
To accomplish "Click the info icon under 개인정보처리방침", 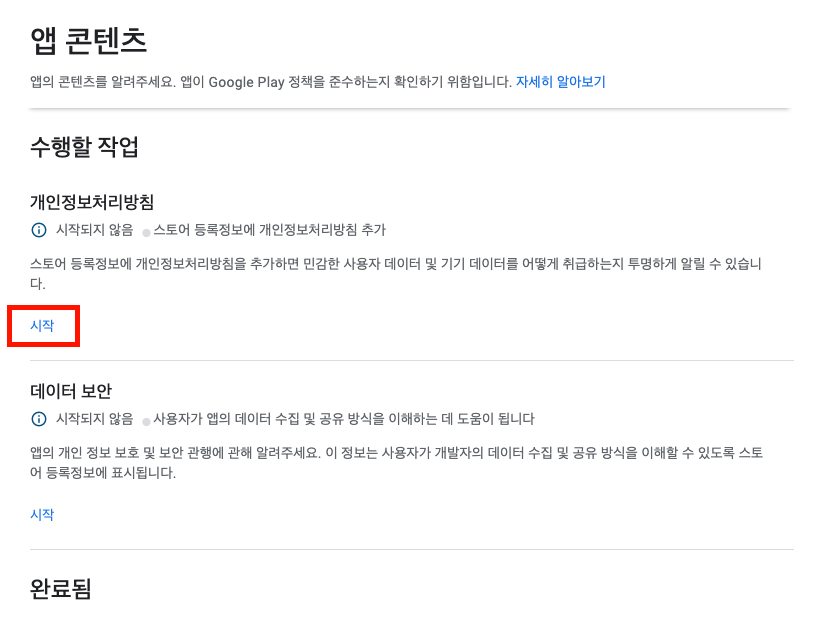I will click(39, 230).
